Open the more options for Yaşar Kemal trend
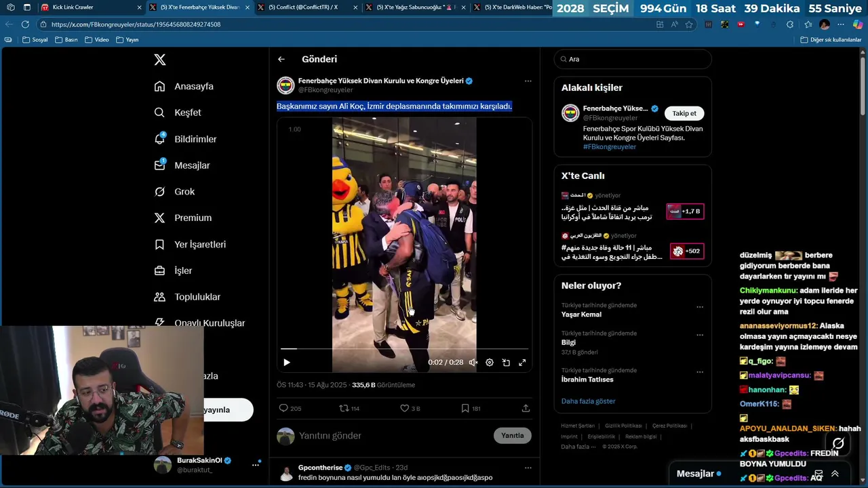Viewport: 868px width, 488px height. coord(700,307)
